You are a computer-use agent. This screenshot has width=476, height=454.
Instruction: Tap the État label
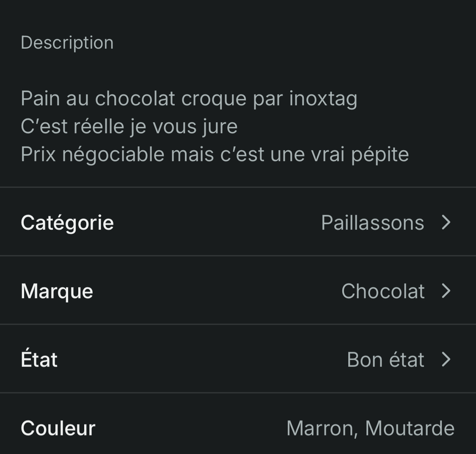click(x=39, y=360)
